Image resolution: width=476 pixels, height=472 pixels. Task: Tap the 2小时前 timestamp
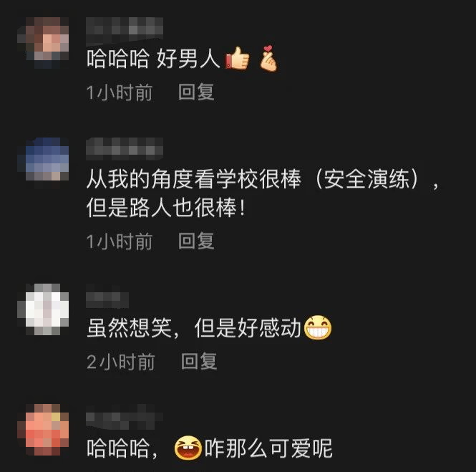click(x=121, y=362)
